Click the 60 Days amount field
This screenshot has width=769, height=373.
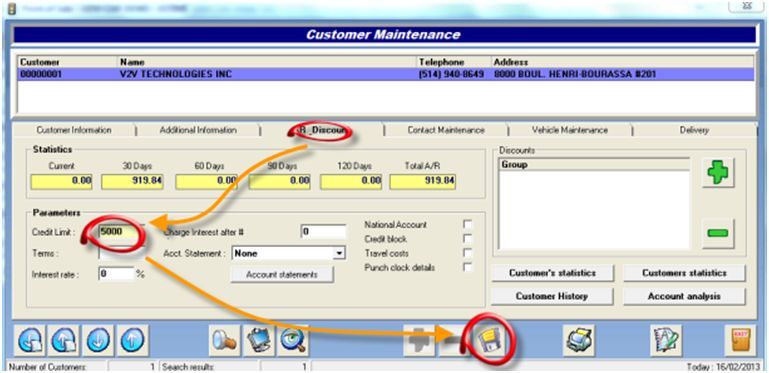[x=206, y=181]
